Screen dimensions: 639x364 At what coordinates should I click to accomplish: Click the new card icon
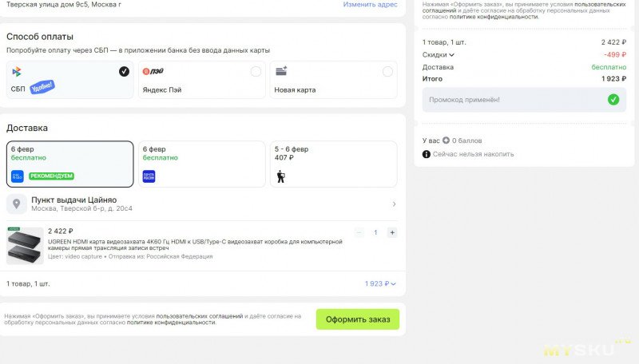click(281, 71)
